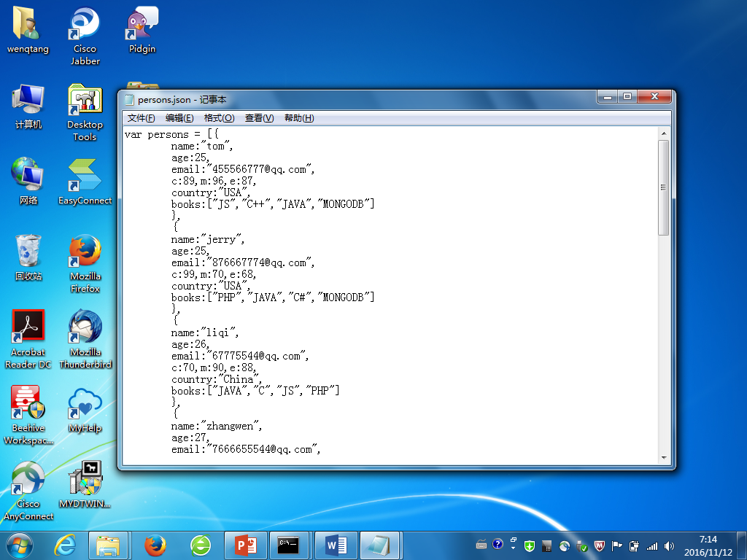Open Desktop Tools shortcut
Screen dimensions: 747x560
[85, 112]
